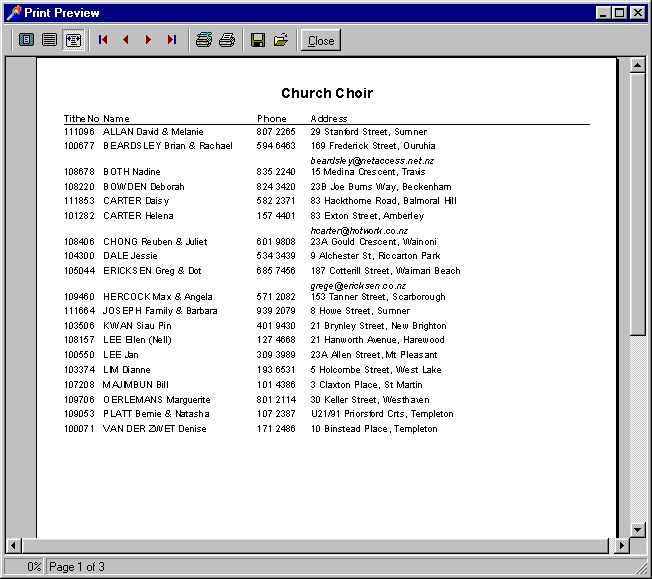Image resolution: width=652 pixels, height=579 pixels.
Task: Click the horizontal scrollbar right arrow
Action: click(x=622, y=545)
